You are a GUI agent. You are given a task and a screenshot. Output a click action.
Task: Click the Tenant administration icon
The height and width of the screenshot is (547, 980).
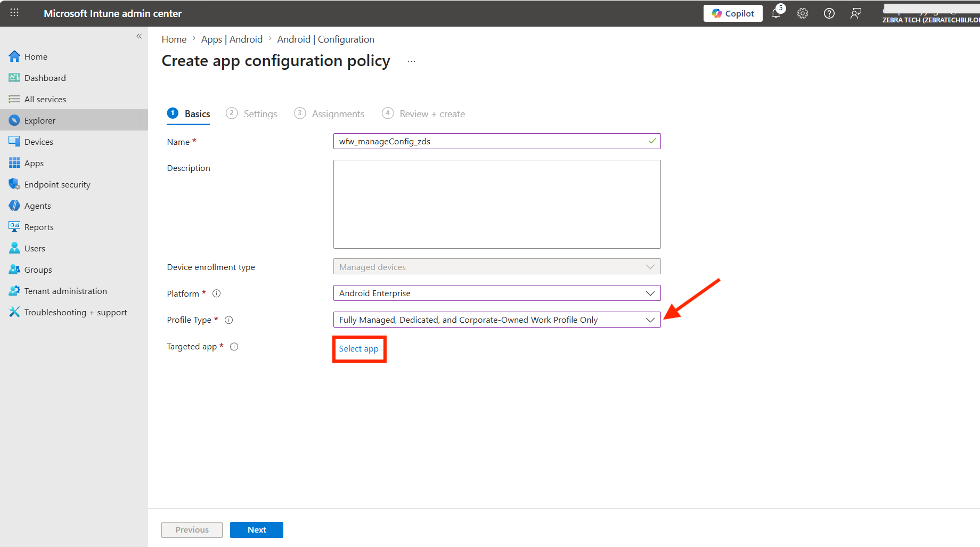tap(14, 291)
